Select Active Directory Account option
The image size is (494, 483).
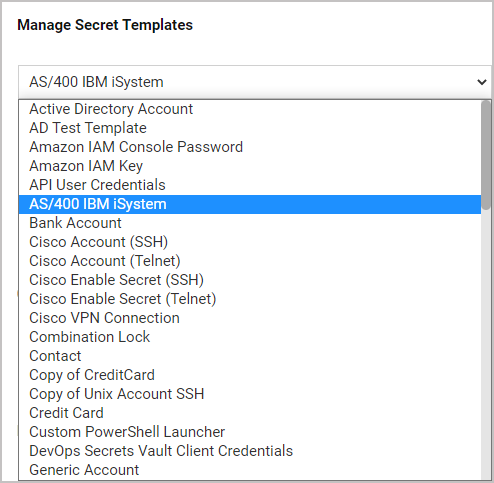coord(250,109)
